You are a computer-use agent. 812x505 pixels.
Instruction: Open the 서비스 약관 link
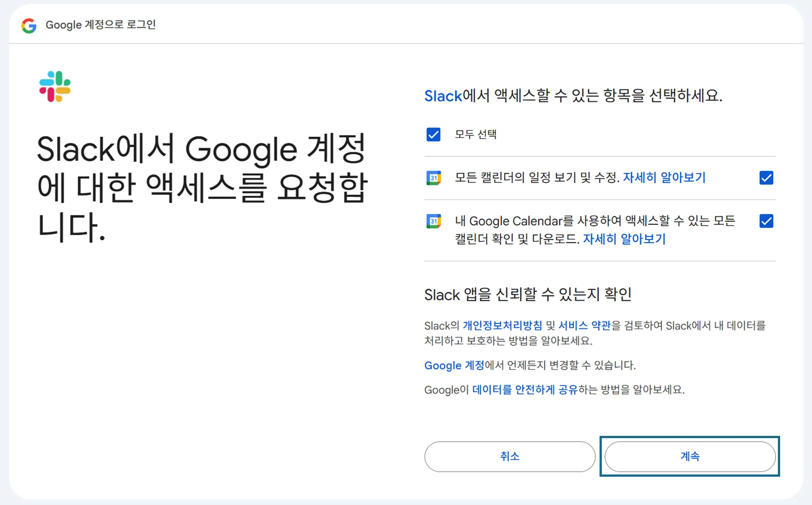[584, 325]
